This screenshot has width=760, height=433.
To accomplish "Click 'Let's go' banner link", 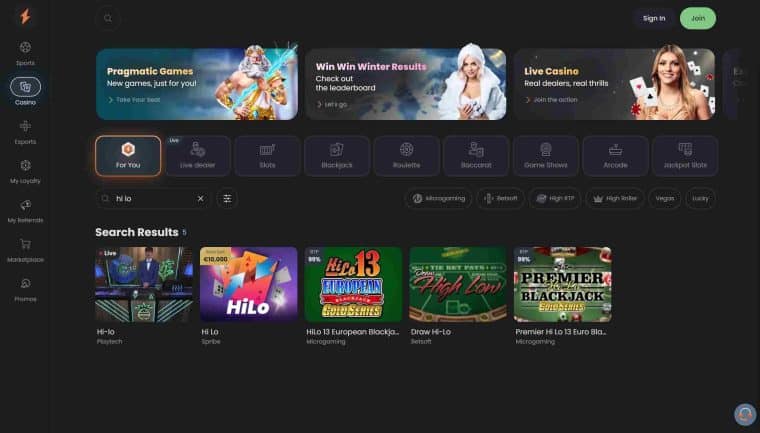I will click(x=332, y=104).
